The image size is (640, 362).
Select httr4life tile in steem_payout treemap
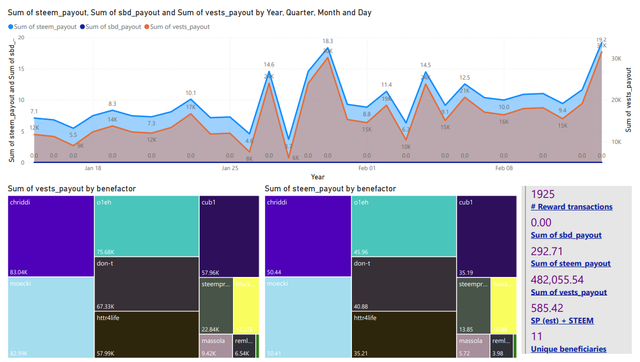[x=404, y=335]
